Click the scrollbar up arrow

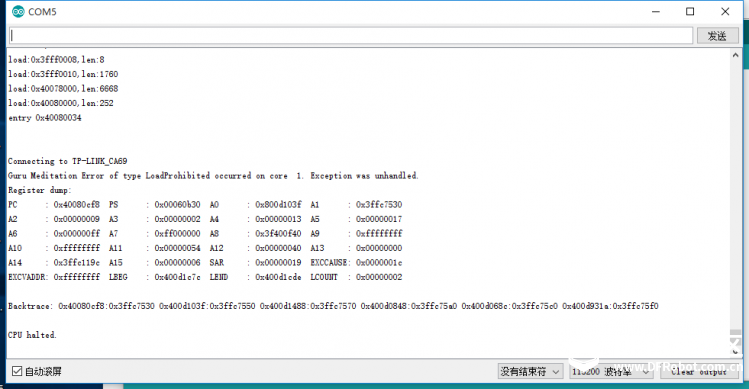pyautogui.click(x=736, y=55)
